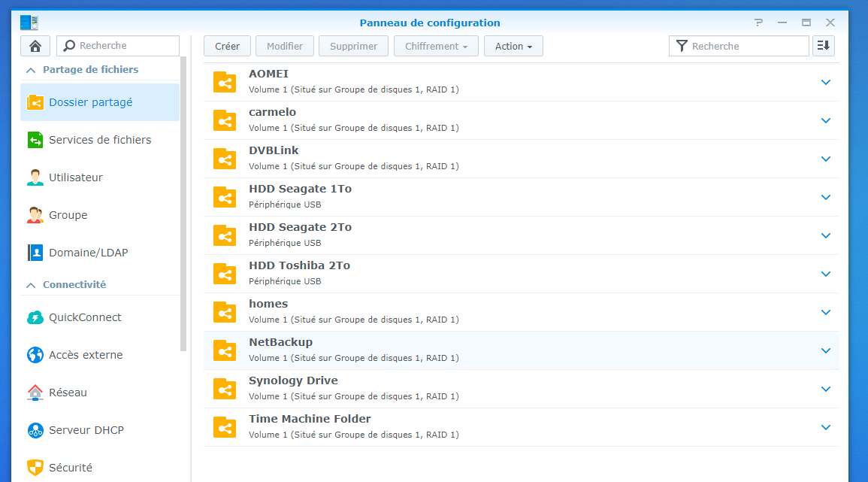Screen dimensions: 868x482
Task: Click the Périphérique USB text under HDD Seagate 2To
Action: click(x=285, y=243)
